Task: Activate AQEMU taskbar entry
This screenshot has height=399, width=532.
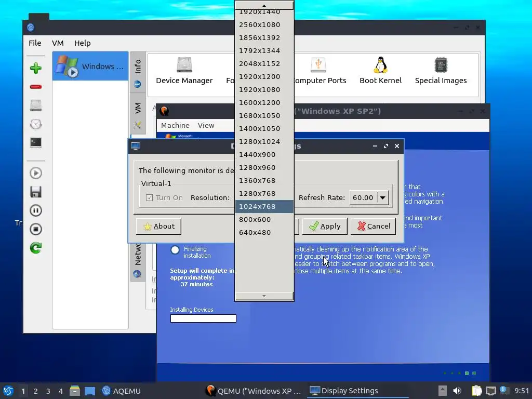Action: (x=121, y=391)
